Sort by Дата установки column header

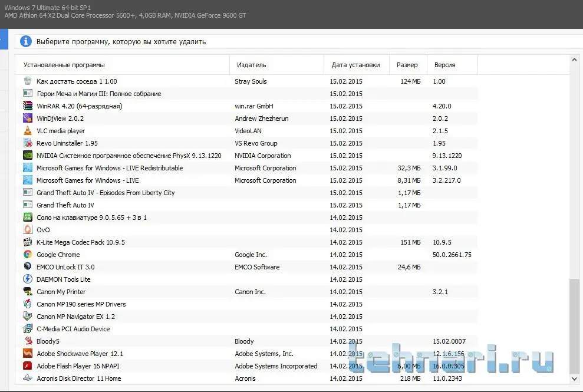click(357, 65)
